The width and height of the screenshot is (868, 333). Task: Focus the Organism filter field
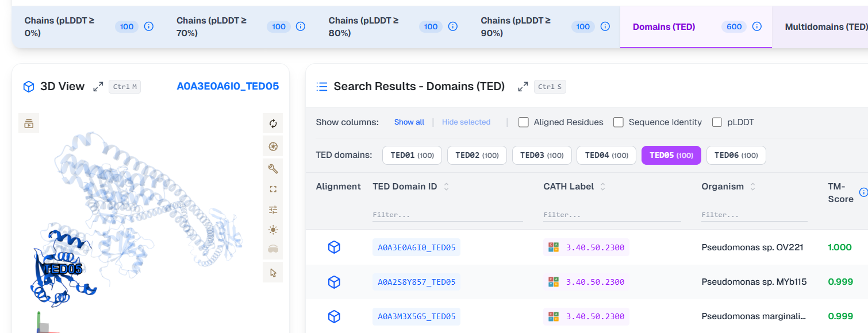[754, 215]
